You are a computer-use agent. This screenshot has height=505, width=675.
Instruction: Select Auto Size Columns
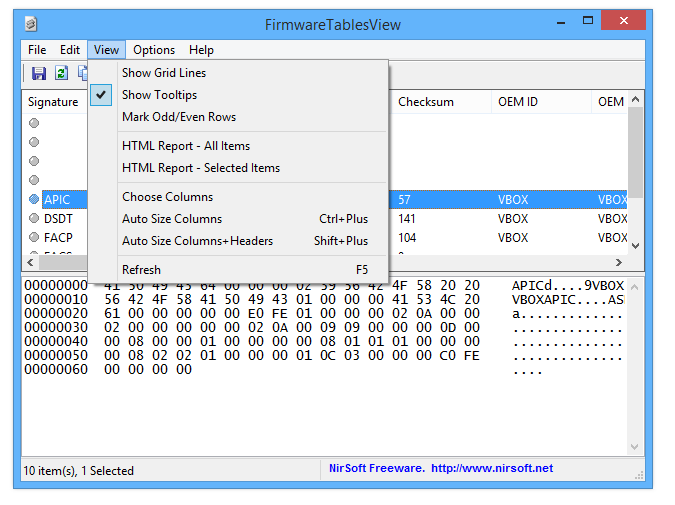pyautogui.click(x=238, y=219)
